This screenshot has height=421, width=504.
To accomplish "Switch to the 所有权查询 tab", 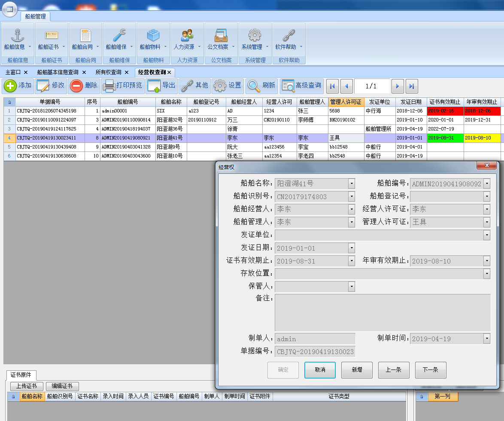I will 108,72.
